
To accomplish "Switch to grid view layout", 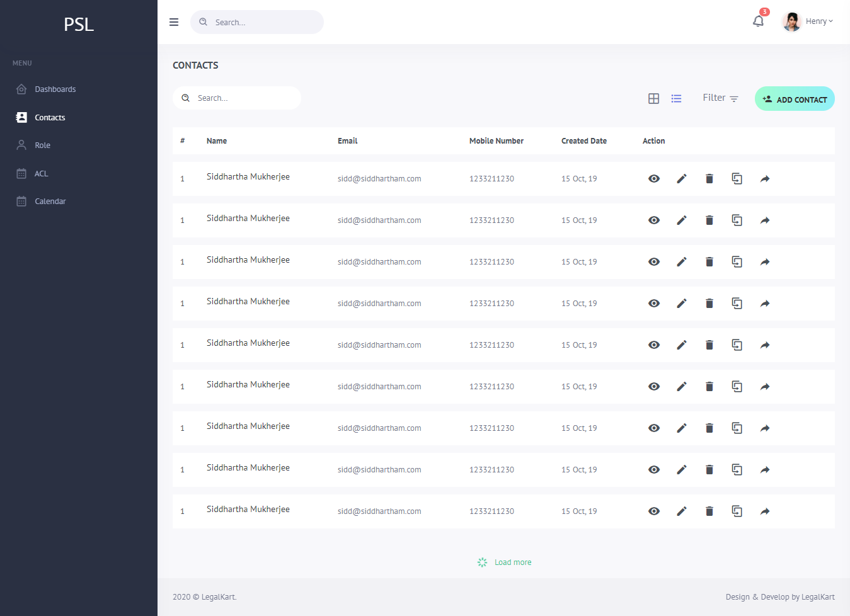I will (x=653, y=98).
